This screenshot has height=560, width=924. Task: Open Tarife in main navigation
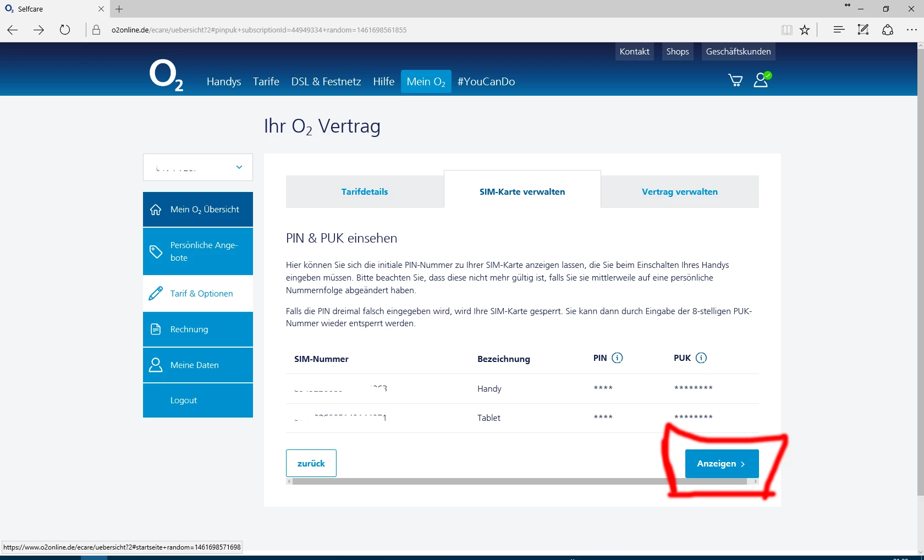(266, 81)
